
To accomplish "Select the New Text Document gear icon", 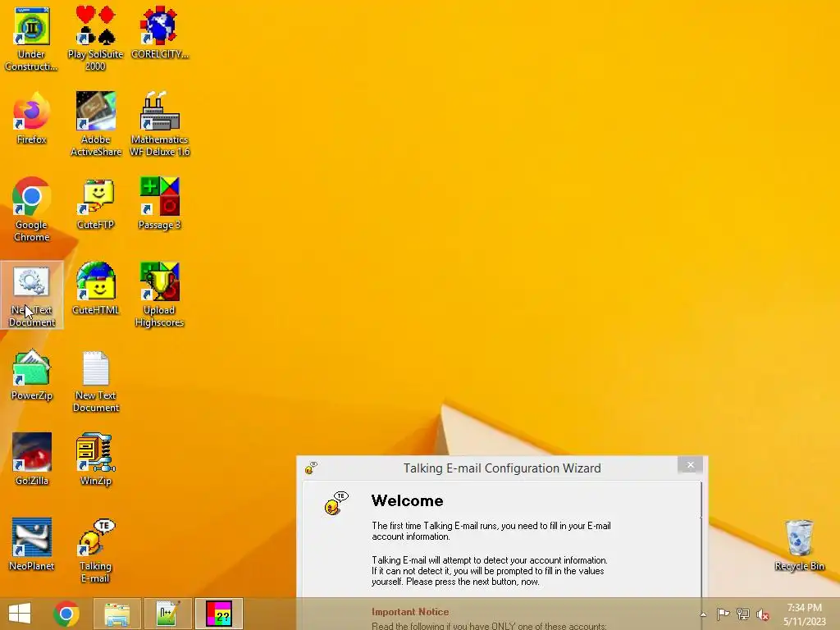I will tap(31, 295).
